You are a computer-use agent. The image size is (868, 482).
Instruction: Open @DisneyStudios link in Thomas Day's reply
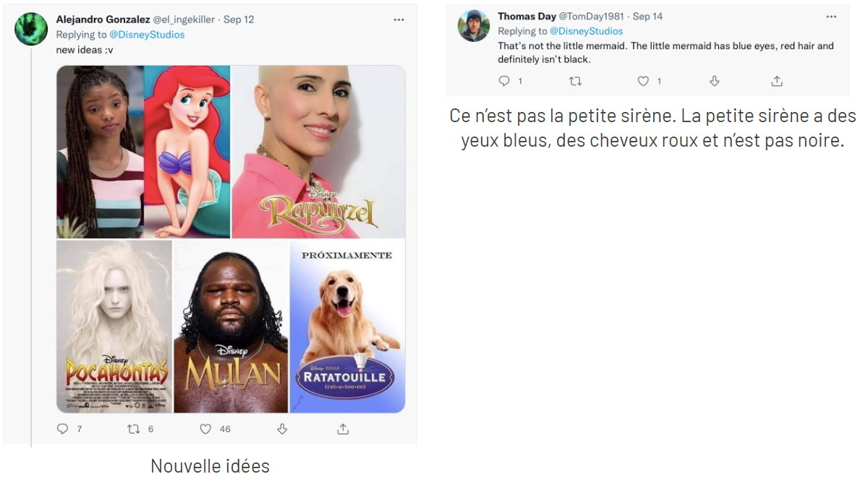point(586,31)
